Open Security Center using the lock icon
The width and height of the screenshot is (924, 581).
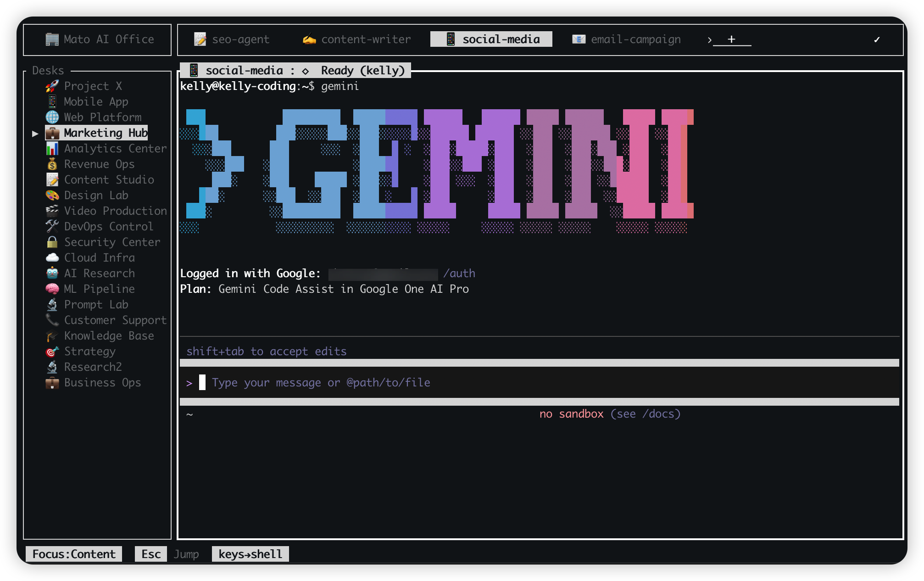point(52,242)
